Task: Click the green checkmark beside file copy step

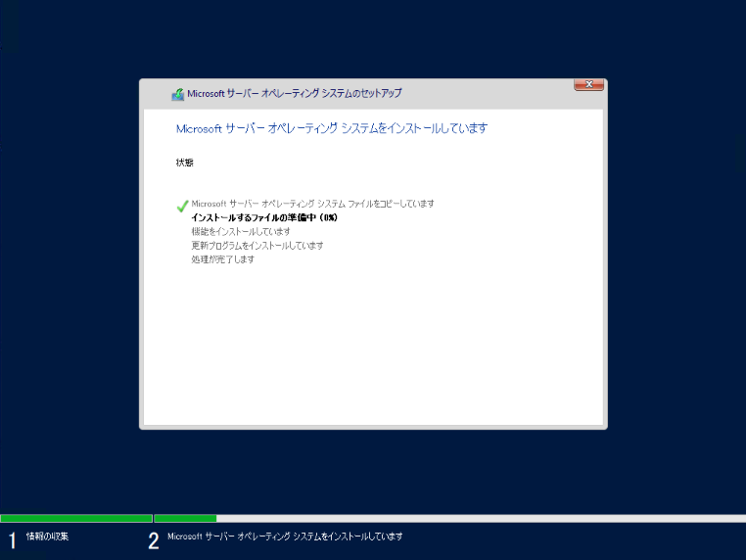Action: 182,206
